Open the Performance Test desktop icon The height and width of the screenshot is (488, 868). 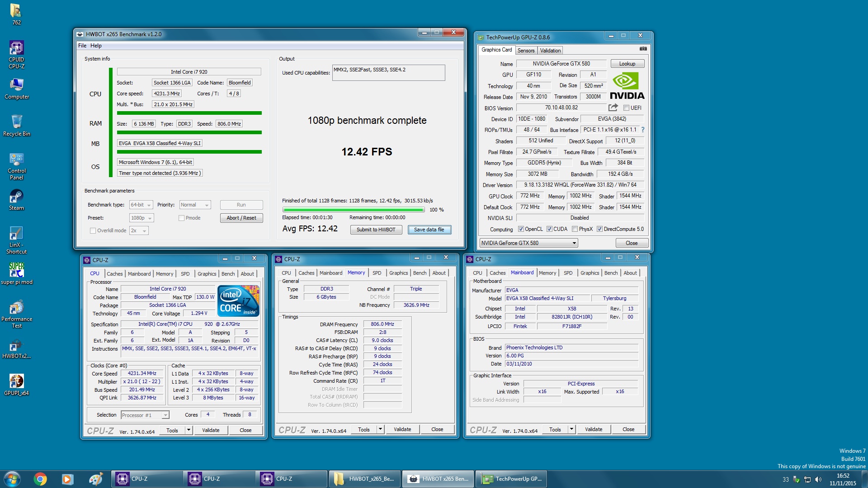[16, 314]
